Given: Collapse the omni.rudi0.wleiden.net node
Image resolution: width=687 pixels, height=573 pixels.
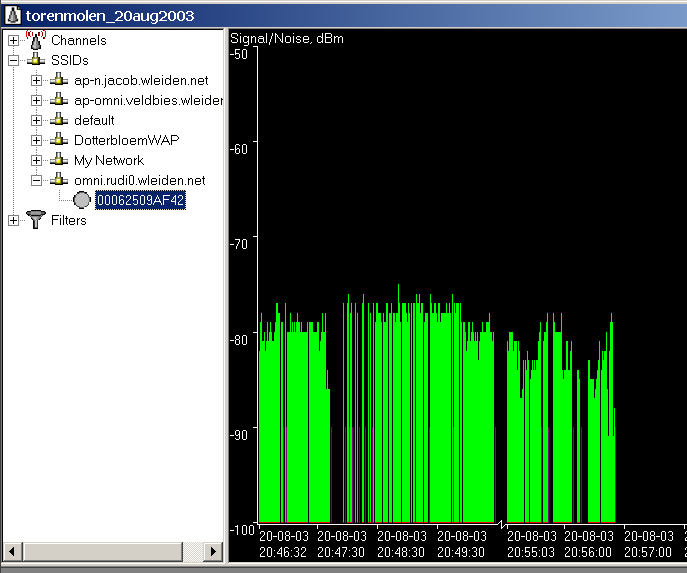Looking at the screenshot, I should point(37,180).
